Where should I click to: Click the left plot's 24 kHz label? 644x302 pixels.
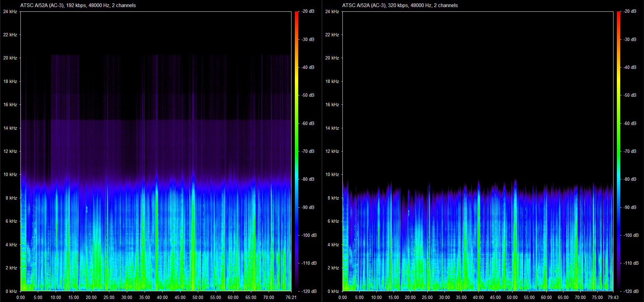[10, 11]
